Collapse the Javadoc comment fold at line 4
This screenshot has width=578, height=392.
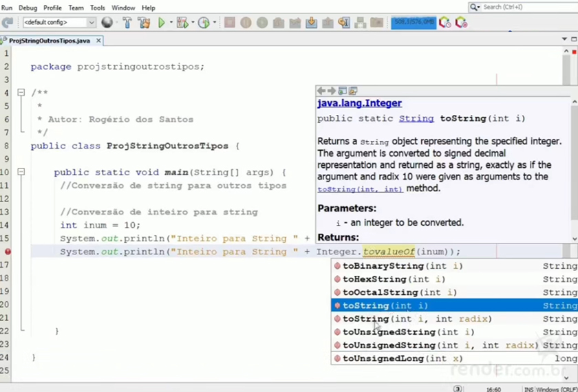[21, 93]
